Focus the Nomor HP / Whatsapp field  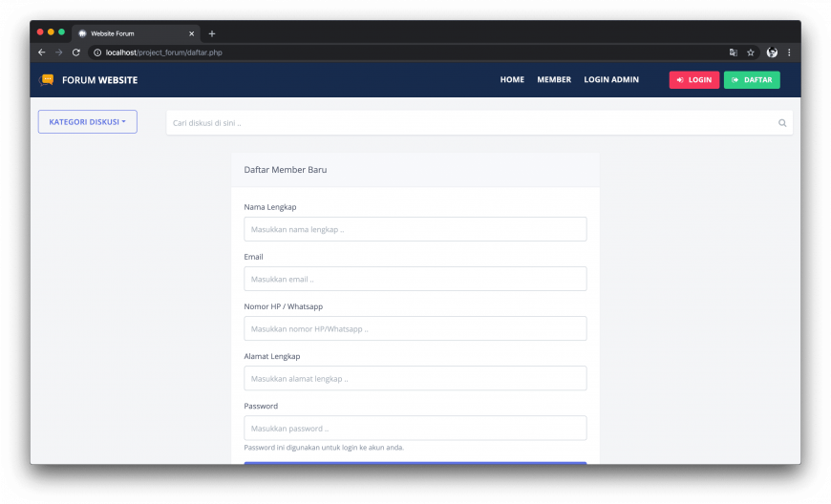point(415,328)
